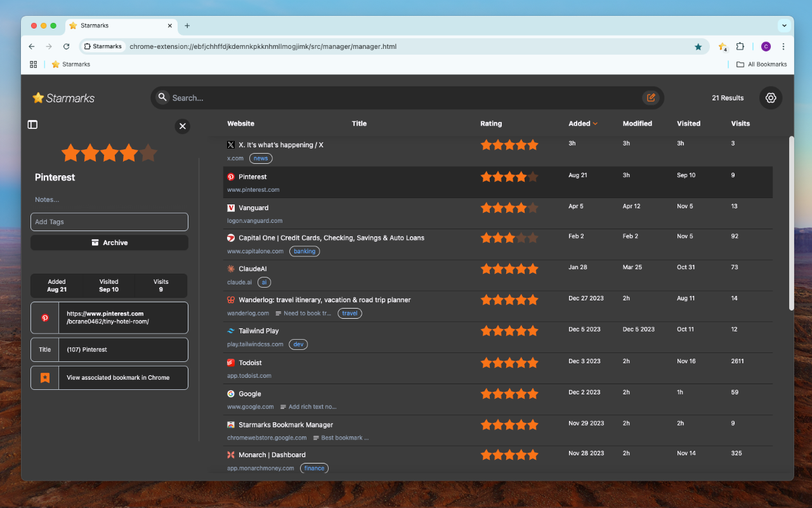Open the pinterest.com URL link box

click(109, 317)
